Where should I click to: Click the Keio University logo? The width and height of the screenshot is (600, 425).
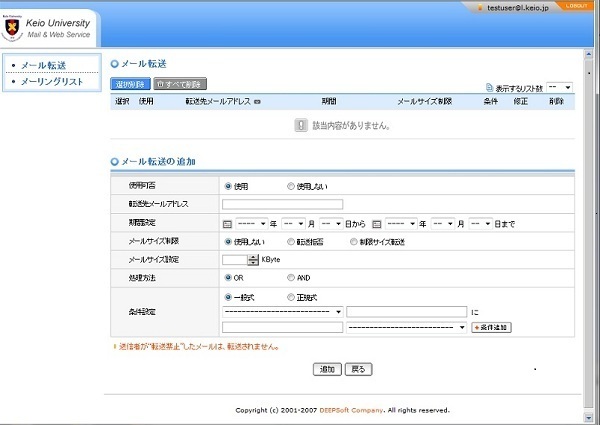click(13, 28)
